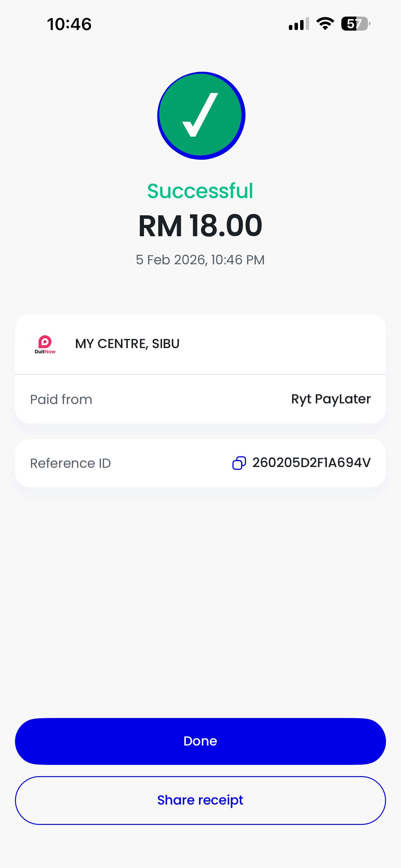
Task: Tap the Wi-Fi status icon
Action: [325, 24]
